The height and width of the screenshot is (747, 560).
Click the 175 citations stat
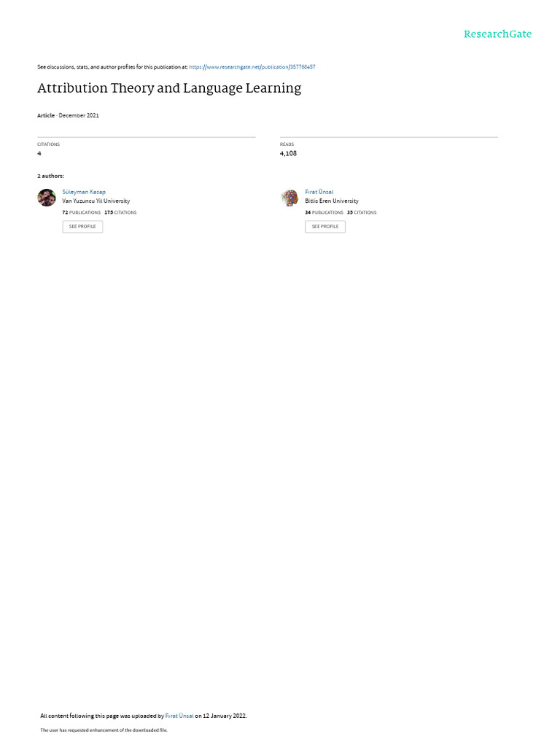click(x=120, y=212)
